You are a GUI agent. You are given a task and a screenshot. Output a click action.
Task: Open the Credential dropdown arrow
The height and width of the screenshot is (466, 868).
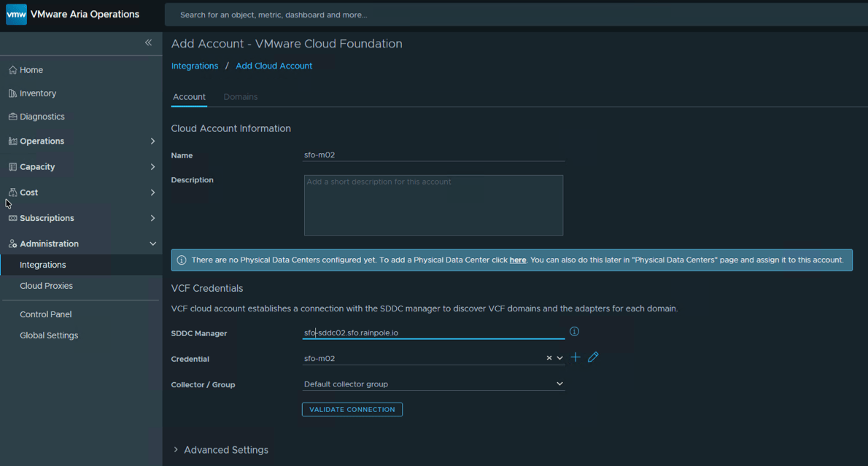559,358
